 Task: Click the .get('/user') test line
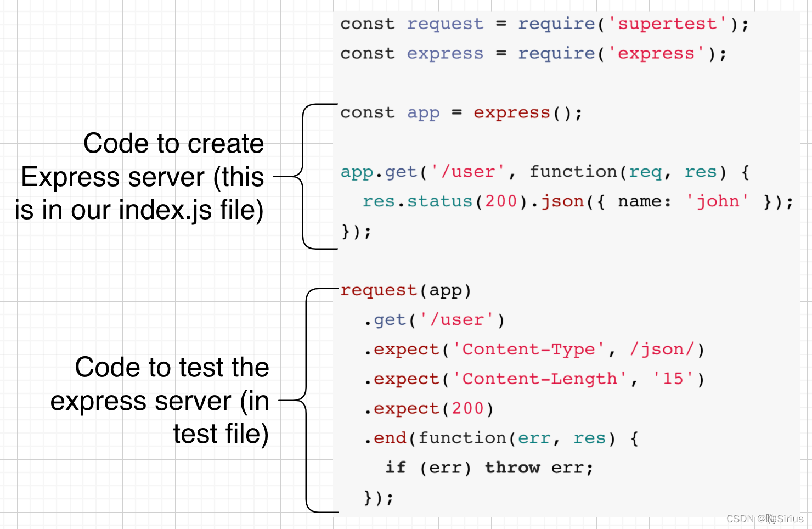coord(434,320)
